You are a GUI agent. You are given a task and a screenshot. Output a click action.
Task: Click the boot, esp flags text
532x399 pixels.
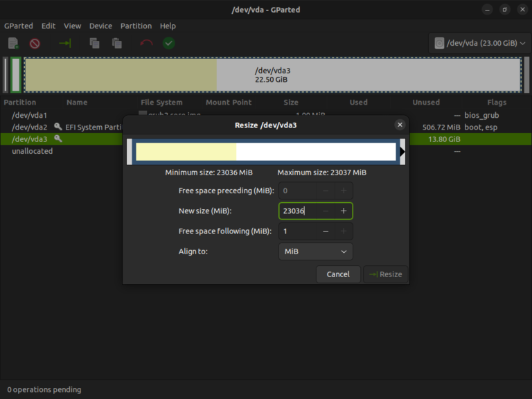click(481, 127)
